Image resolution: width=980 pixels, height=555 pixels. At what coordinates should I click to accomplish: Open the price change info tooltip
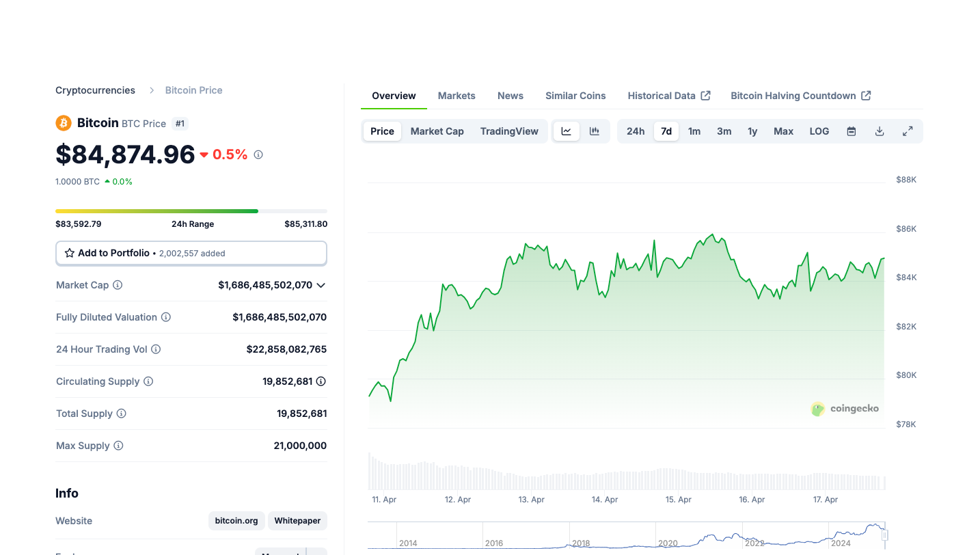[x=258, y=154]
